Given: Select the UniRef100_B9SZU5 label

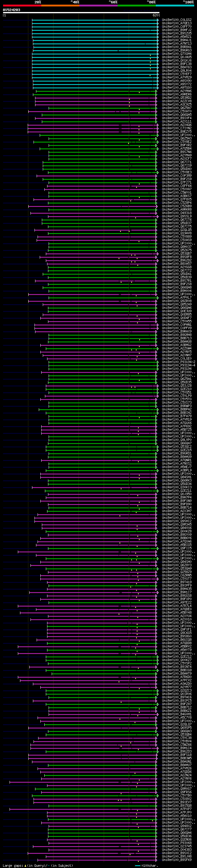Looking at the screenshot, I should coord(177,33).
